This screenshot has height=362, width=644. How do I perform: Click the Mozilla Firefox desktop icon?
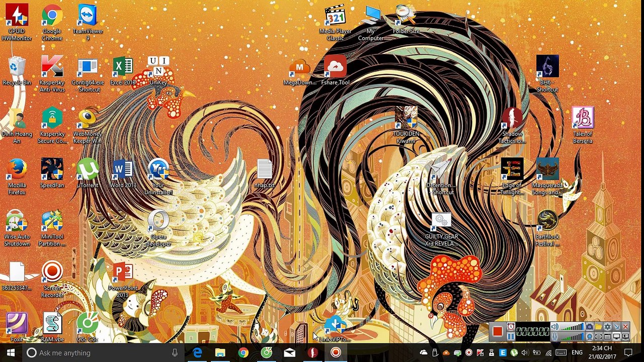17,177
